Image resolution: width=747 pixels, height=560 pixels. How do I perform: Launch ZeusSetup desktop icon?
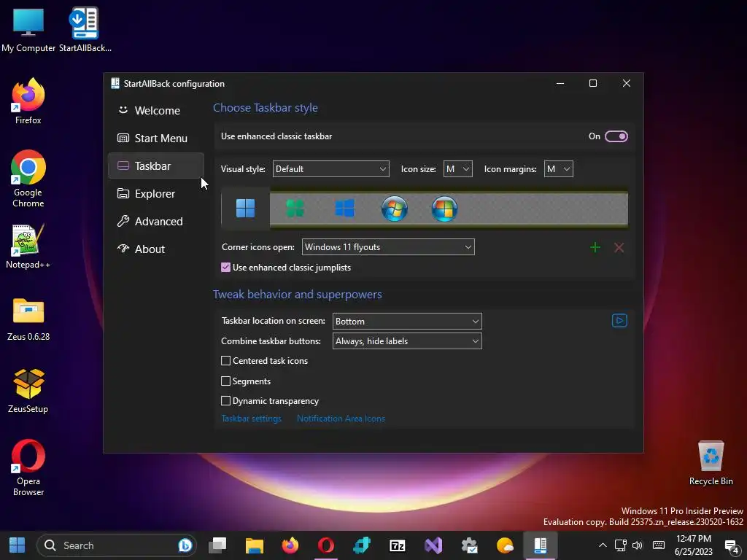tap(28, 391)
